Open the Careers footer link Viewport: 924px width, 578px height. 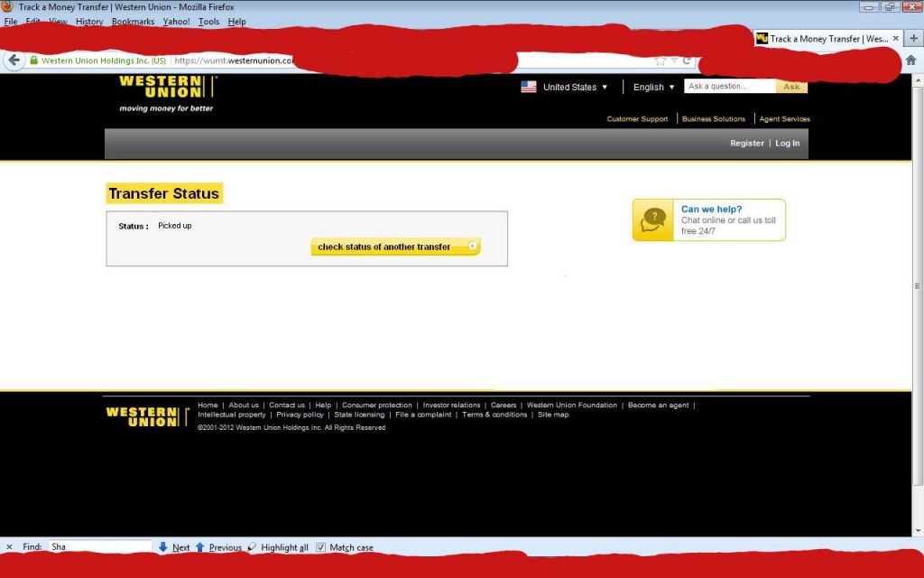504,406
